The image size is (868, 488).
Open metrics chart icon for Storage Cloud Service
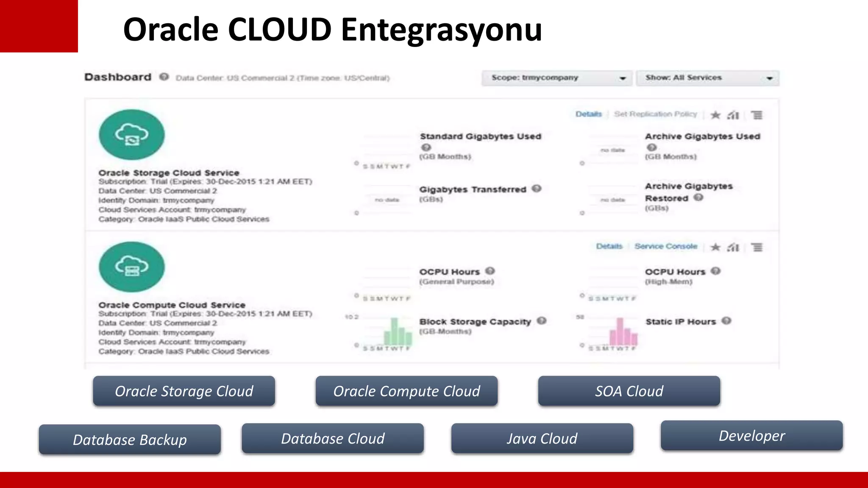733,115
